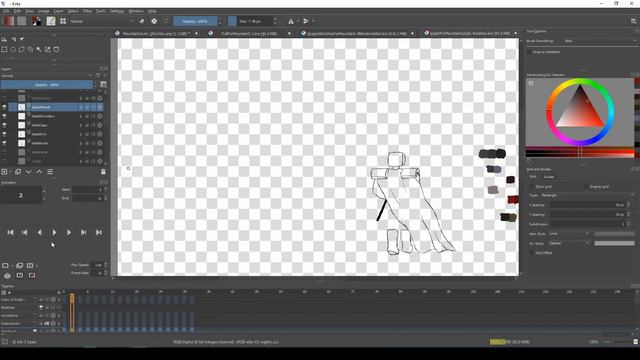This screenshot has width=640, height=360.
Task: Open the Settings menu
Action: click(x=116, y=11)
